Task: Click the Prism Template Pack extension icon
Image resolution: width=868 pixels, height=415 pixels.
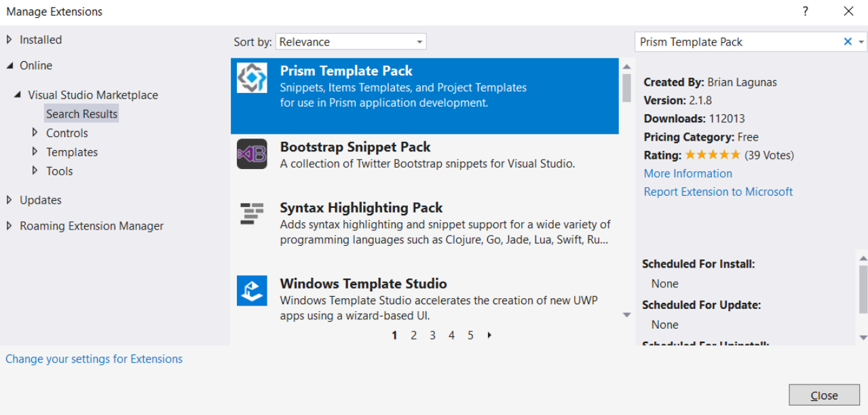Action: (252, 78)
